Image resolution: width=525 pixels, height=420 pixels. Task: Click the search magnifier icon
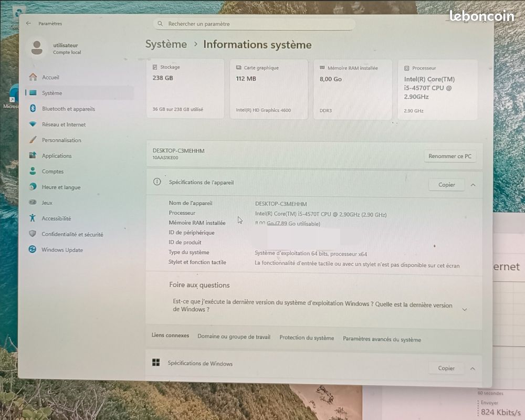point(160,24)
